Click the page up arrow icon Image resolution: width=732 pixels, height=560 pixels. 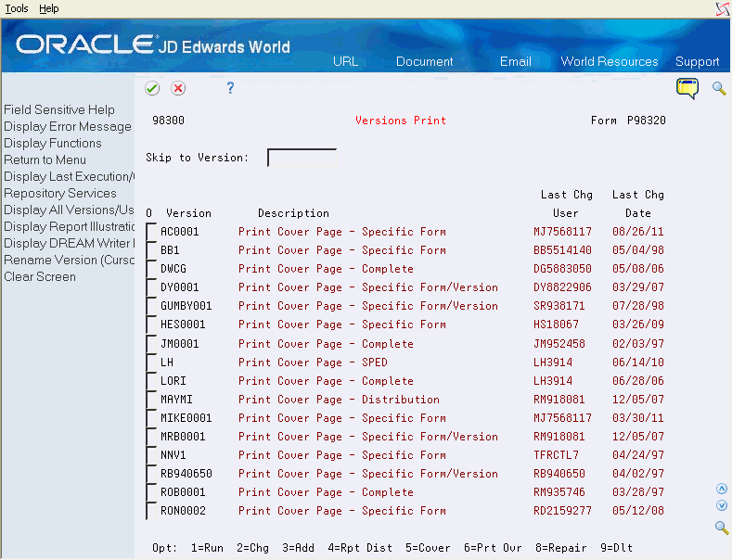click(x=722, y=489)
